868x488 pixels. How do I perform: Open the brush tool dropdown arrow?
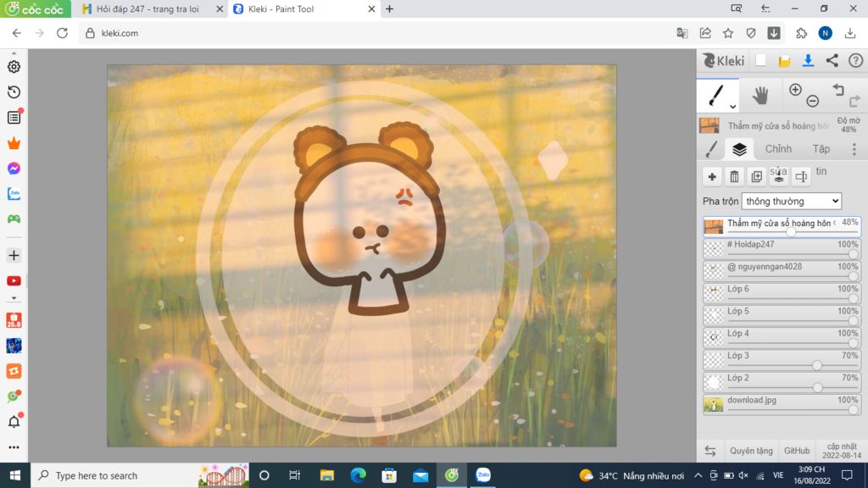click(x=732, y=106)
